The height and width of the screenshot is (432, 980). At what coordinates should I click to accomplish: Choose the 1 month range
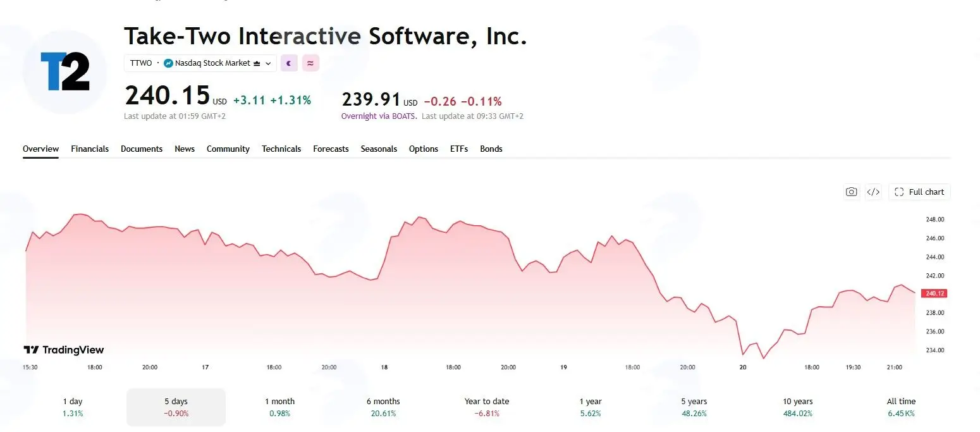(279, 407)
